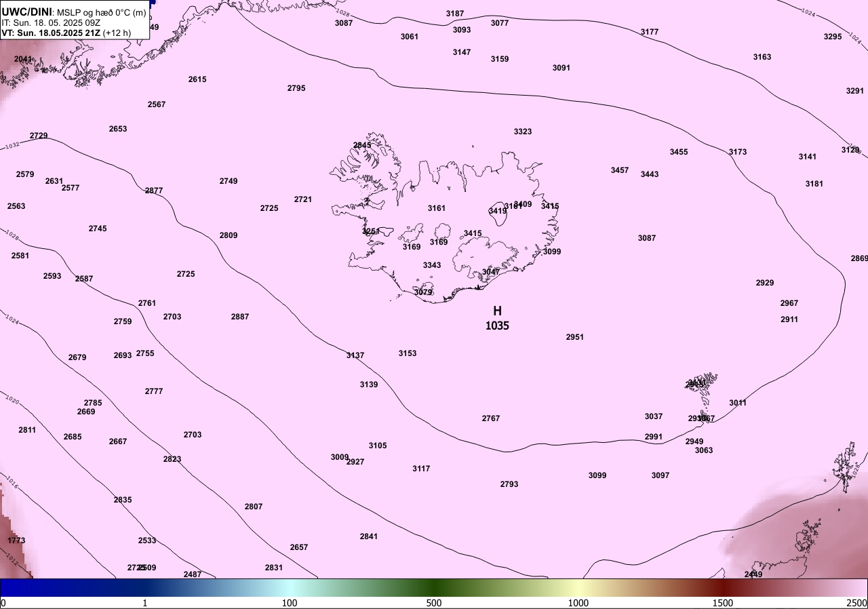Click the 100 label on the color scale
Image resolution: width=868 pixels, height=609 pixels.
290,603
